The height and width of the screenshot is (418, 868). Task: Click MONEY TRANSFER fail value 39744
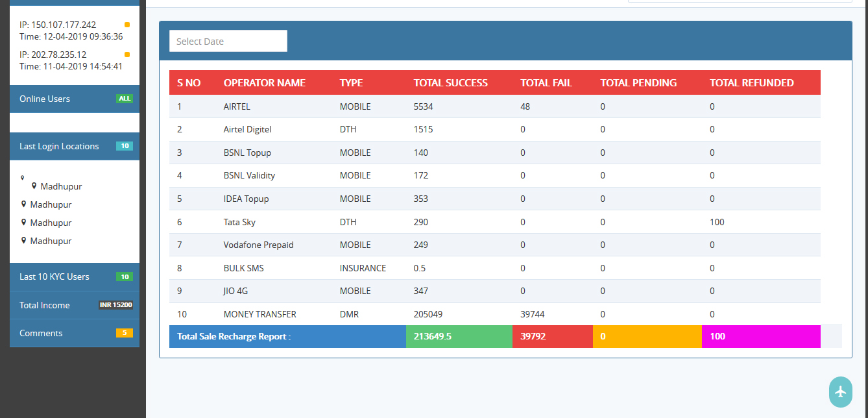tap(533, 314)
